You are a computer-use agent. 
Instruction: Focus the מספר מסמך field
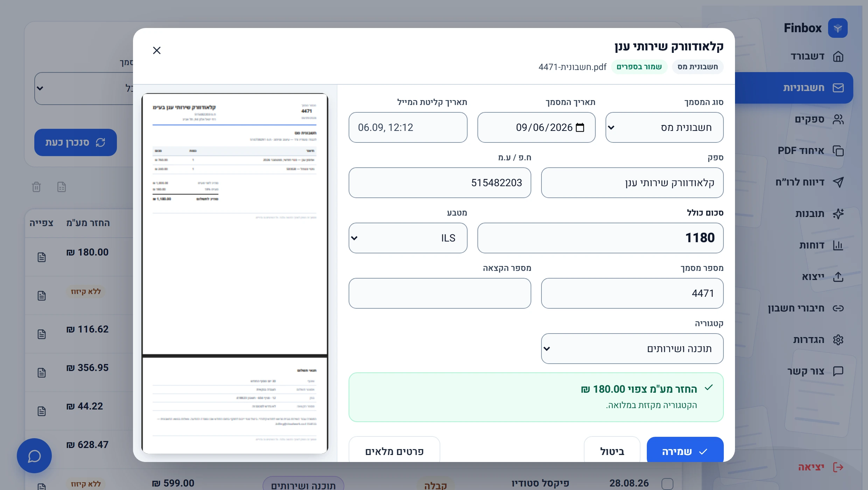click(632, 293)
